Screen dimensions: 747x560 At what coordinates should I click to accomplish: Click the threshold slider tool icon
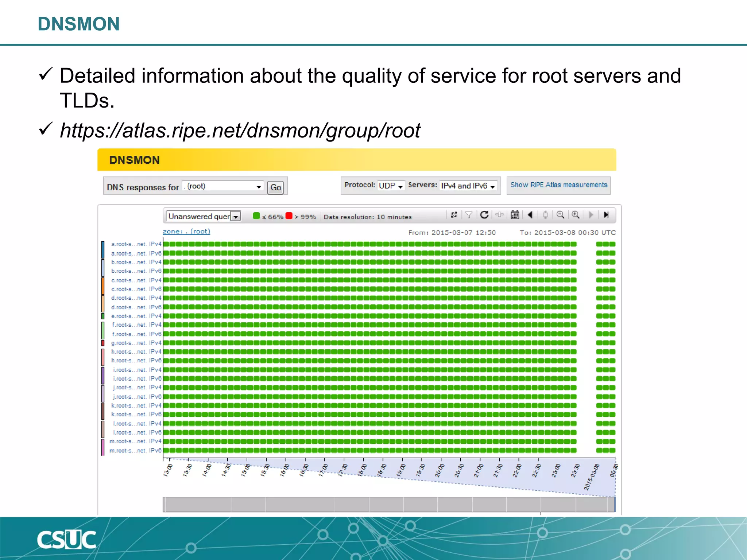tap(499, 215)
